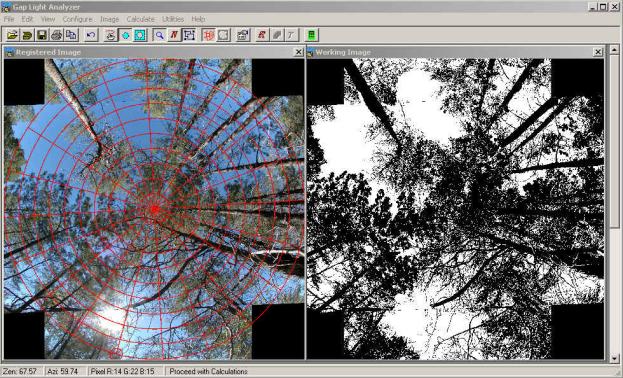Select the cyan dot toolbar icon

(125, 35)
